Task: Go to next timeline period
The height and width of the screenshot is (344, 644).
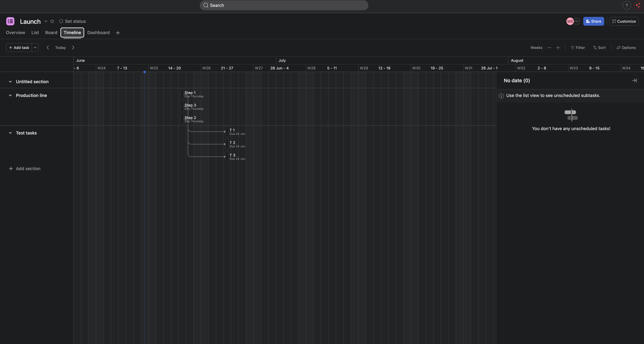Action: 73,48
